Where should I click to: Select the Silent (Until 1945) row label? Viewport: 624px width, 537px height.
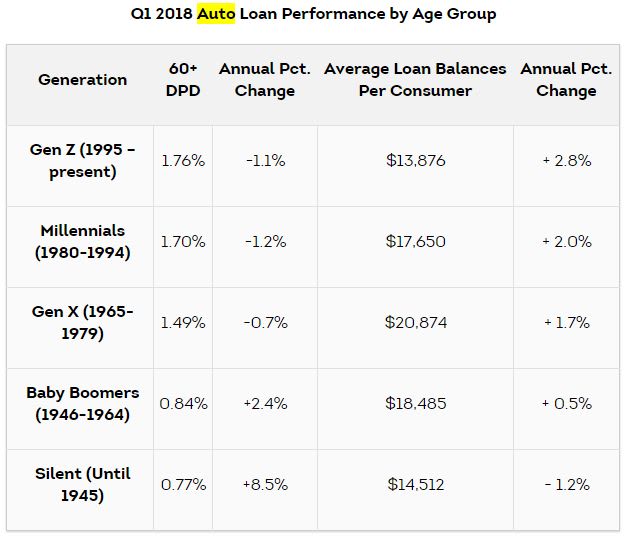(83, 484)
